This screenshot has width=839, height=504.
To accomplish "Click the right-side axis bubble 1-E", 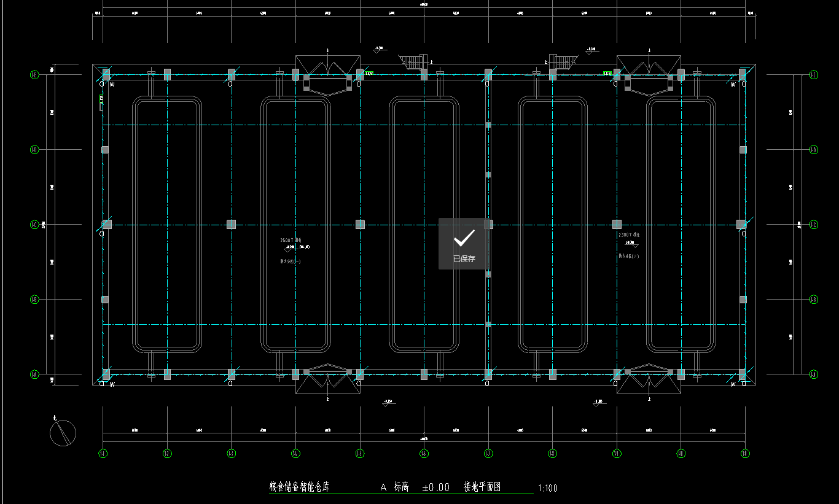I will click(814, 75).
